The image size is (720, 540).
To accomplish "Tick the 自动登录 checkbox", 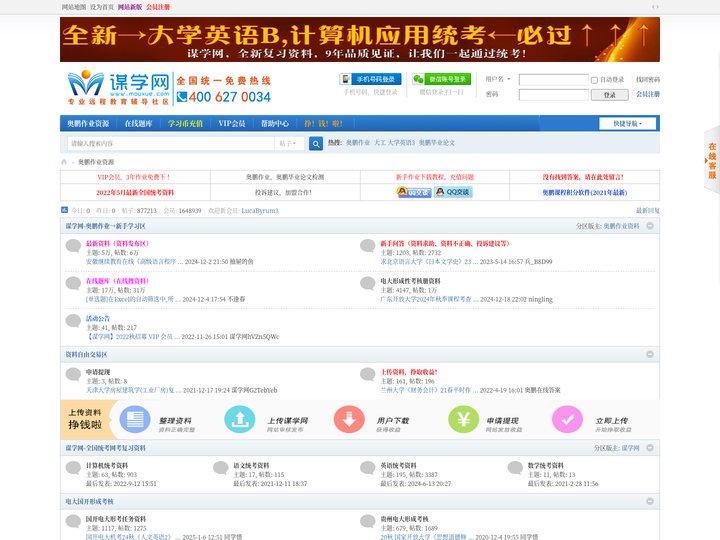I will (594, 80).
